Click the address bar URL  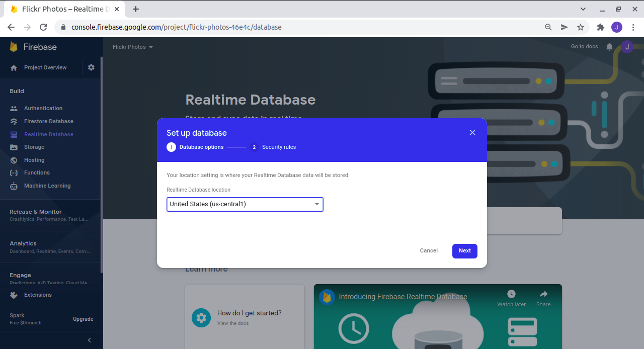[176, 27]
